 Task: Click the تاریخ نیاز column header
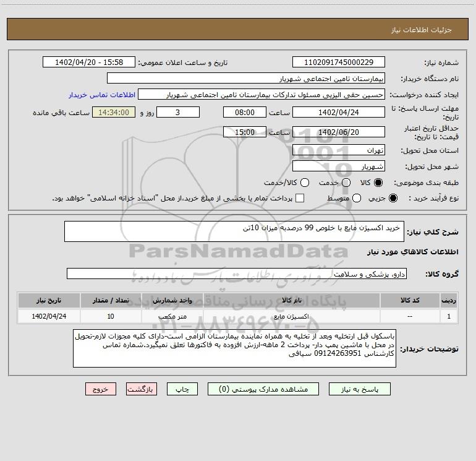(49, 300)
